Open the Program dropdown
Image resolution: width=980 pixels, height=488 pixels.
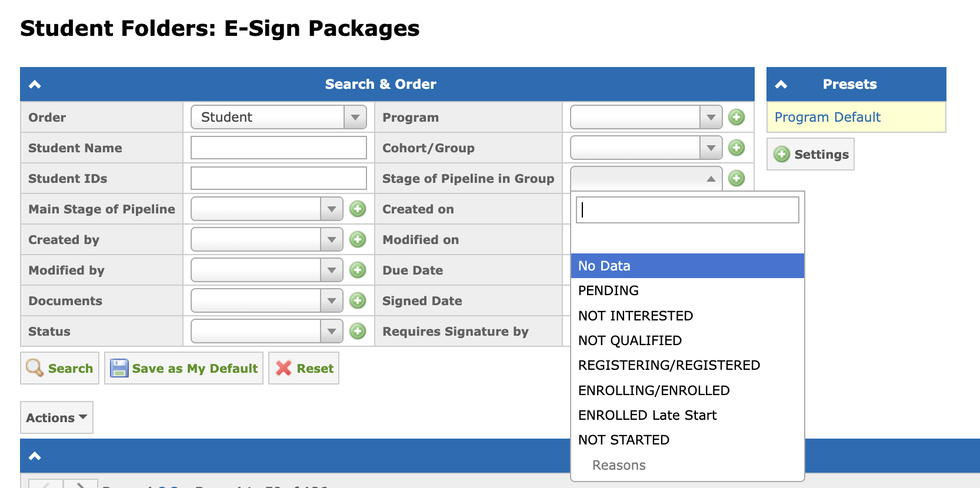click(646, 117)
